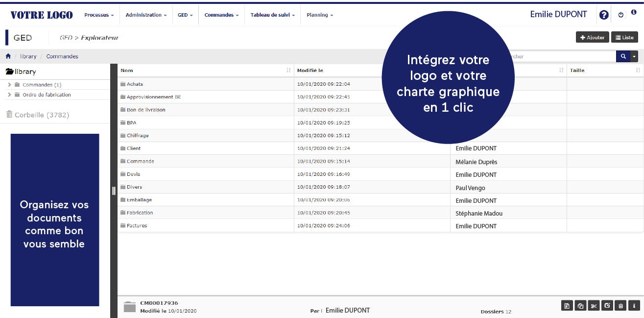Screen dimensions: 644x318
Task: Click Stéphanie Madou in the table
Action: tap(479, 213)
